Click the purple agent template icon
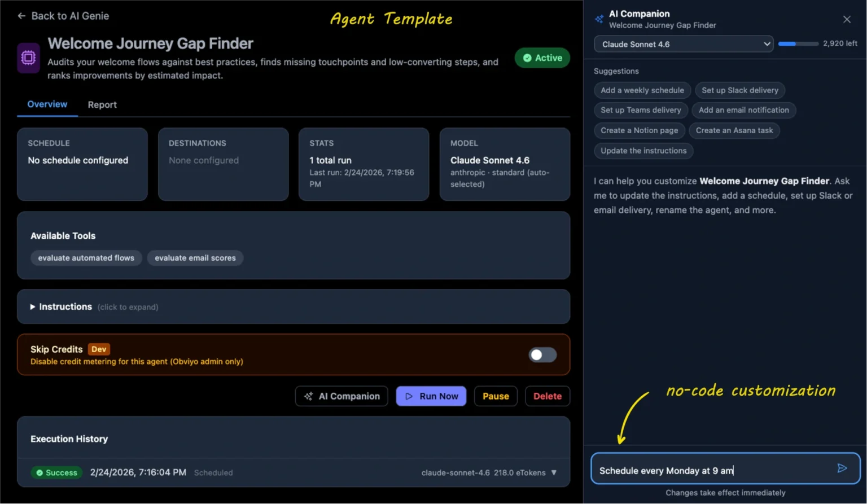Screen dimensions: 867x504 (x=28, y=58)
